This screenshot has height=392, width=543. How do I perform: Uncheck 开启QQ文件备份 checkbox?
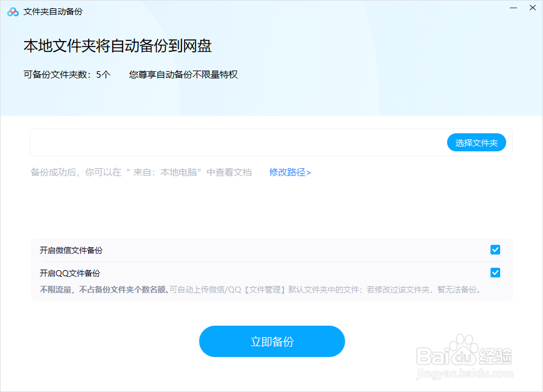[495, 273]
